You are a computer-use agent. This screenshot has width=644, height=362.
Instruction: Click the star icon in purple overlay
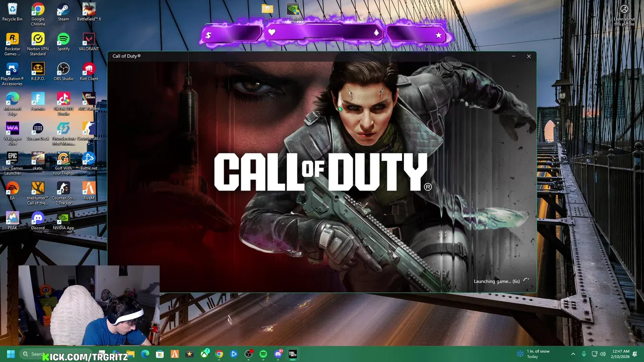coord(439,35)
